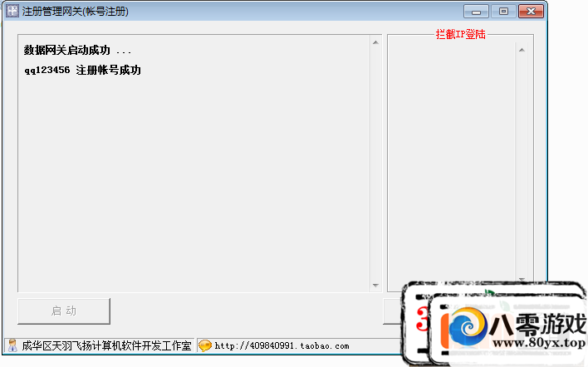Screen dimensions: 588x367
Task: Click the person icon in status bar
Action: coord(12,345)
